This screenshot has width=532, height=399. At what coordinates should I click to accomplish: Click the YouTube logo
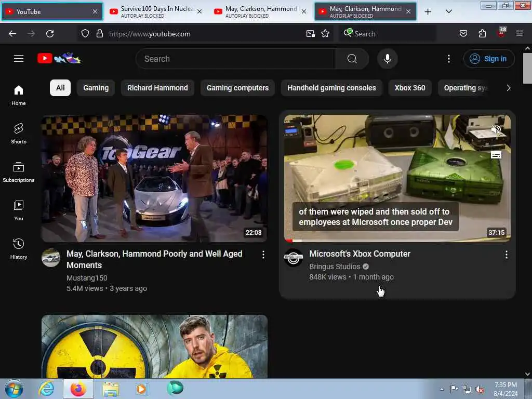(x=59, y=58)
